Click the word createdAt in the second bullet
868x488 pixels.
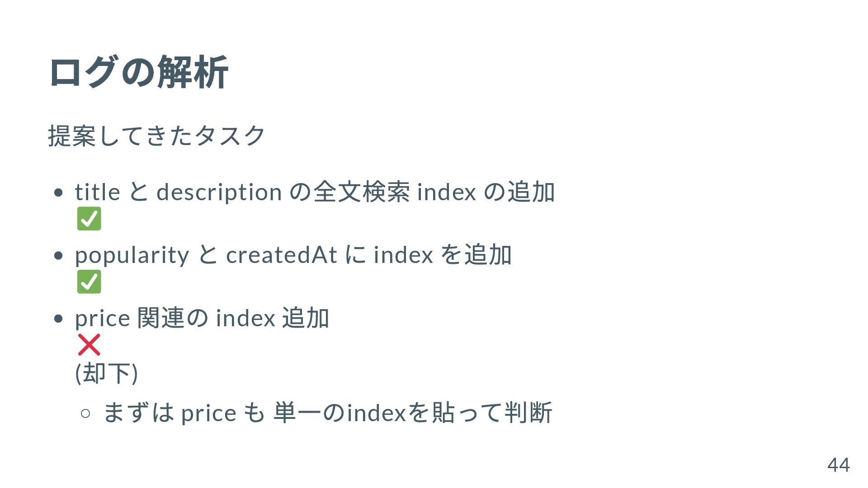(282, 255)
